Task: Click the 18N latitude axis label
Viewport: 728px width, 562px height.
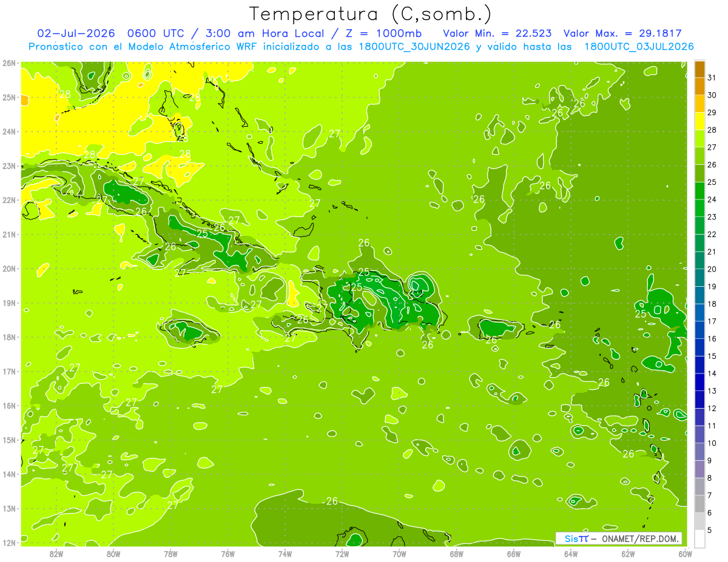Action: pos(9,337)
